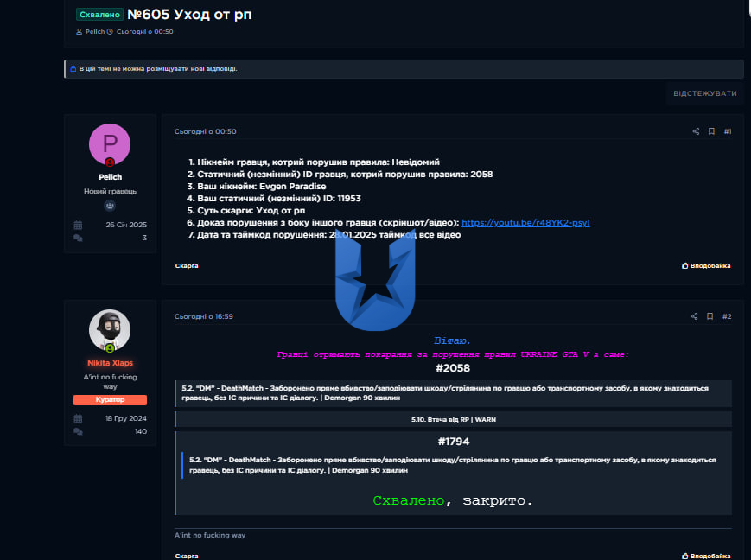Screen dimensions: 751x560
Task: Click '5.10. Втеча від RP | WARN' line
Action: (x=453, y=419)
